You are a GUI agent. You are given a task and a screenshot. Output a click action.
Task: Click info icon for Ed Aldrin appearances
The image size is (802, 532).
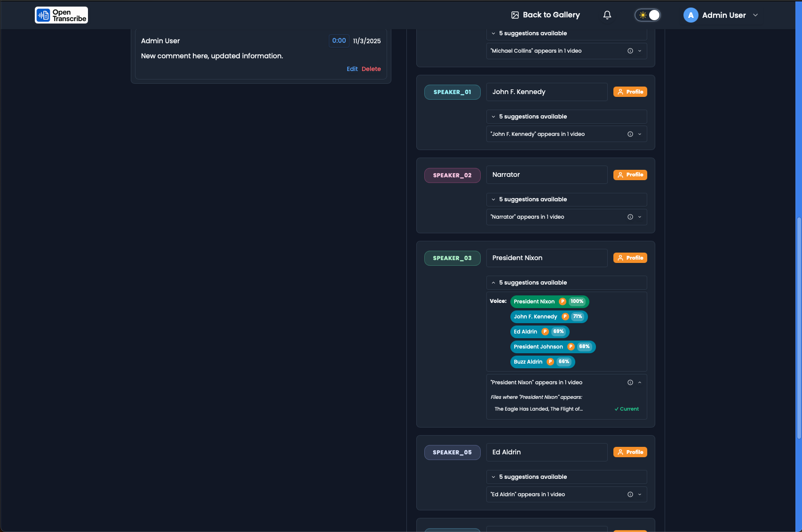tap(630, 494)
